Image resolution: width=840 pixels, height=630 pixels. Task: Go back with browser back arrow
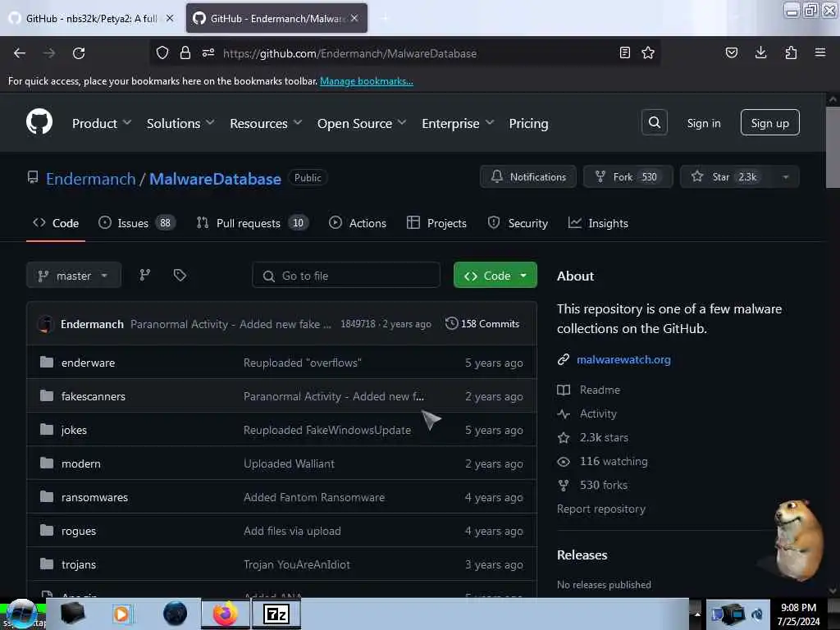click(20, 53)
